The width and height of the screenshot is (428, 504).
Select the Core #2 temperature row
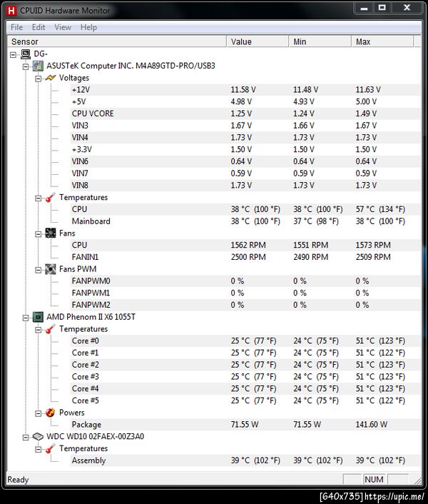(245, 365)
